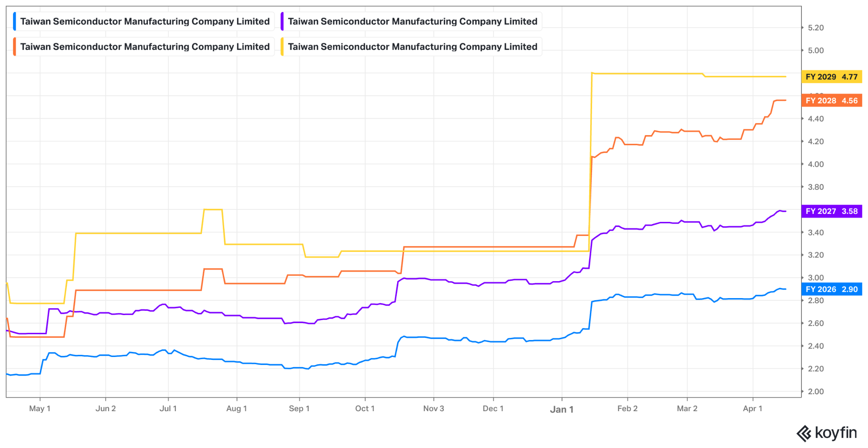Click the Mar 2 date label
Image resolution: width=868 pixels, height=448 pixels.
pos(687,409)
